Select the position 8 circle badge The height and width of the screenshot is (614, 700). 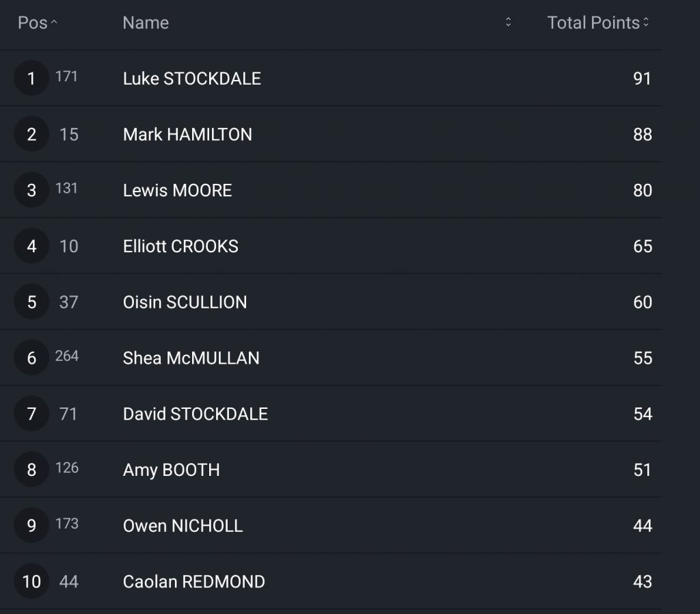pos(31,470)
